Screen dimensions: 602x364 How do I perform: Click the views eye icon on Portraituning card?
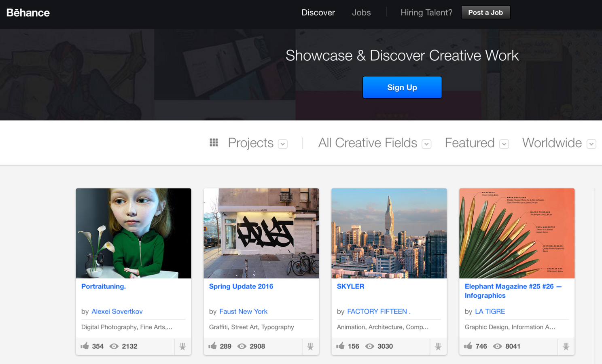tap(114, 346)
